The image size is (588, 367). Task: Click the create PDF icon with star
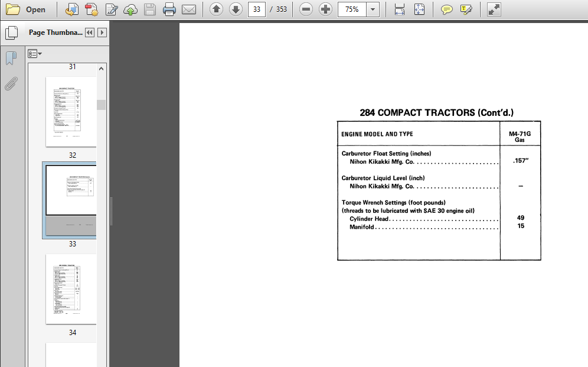[x=92, y=9]
